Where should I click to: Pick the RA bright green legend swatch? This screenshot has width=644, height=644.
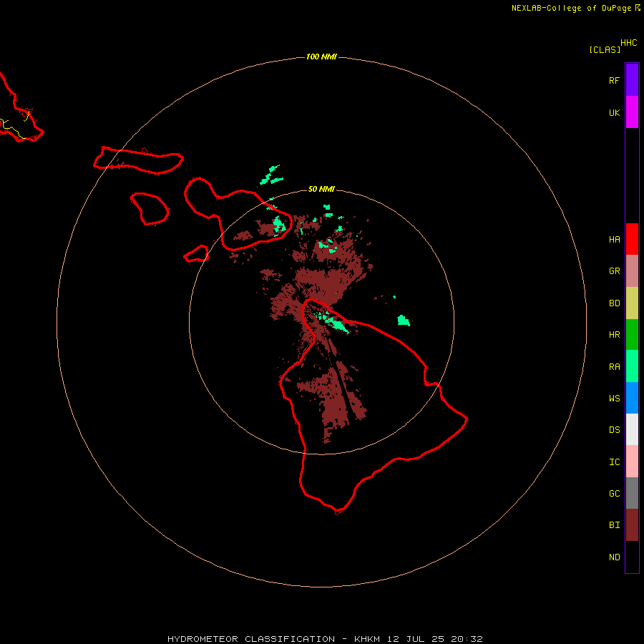(x=632, y=366)
